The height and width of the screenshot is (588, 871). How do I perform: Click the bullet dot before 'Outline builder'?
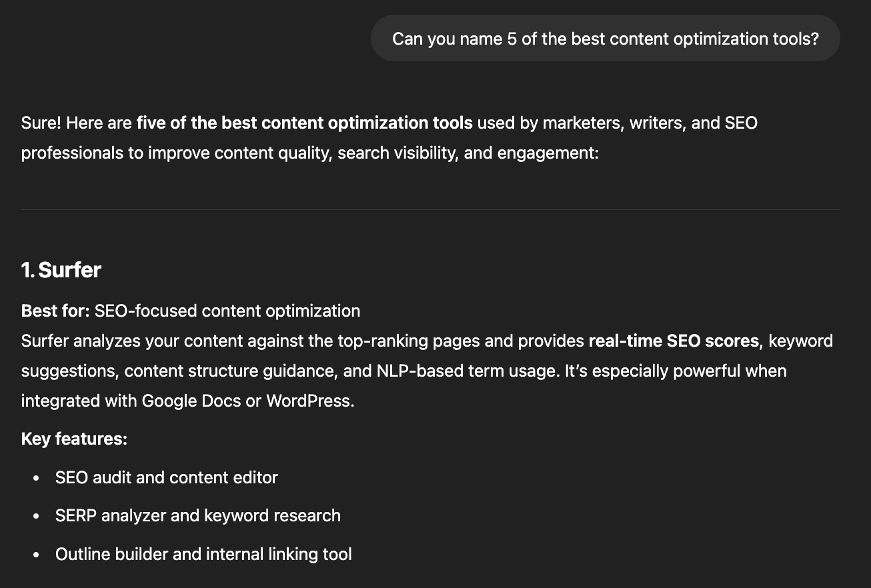(37, 555)
